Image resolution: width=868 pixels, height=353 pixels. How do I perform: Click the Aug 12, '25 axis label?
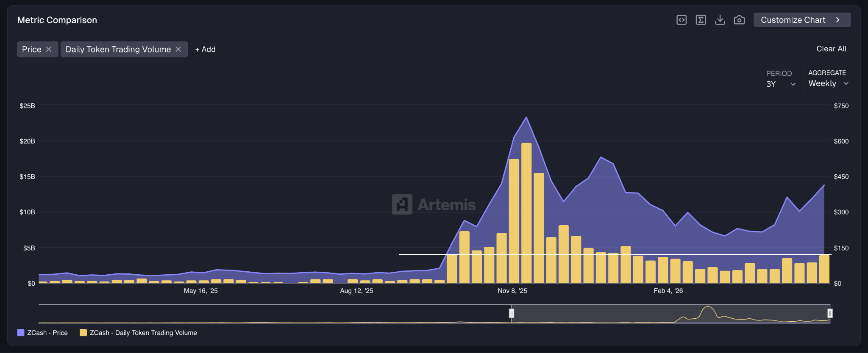point(356,291)
